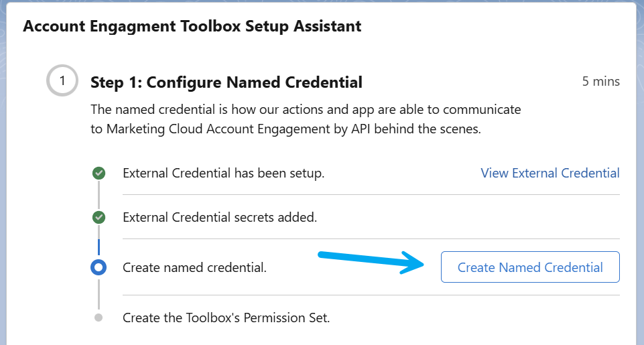644x345 pixels.
Task: Select the External Credential secrets added step
Action: [x=220, y=217]
